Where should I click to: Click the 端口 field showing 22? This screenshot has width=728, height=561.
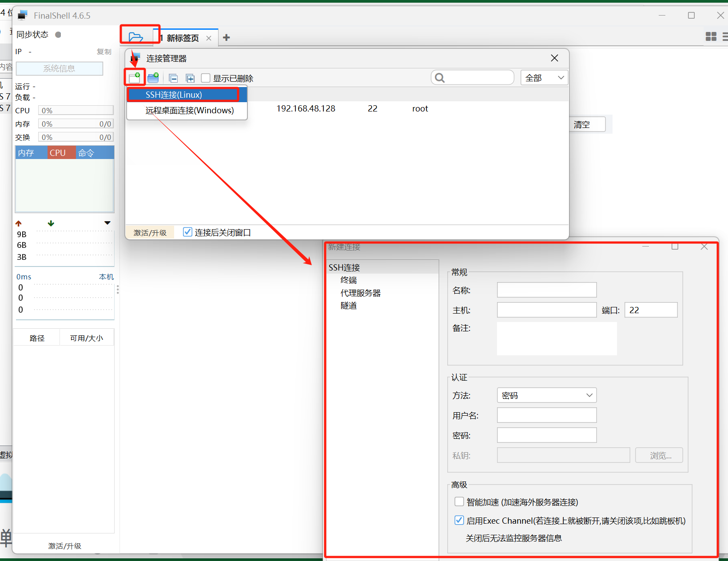[x=651, y=310]
